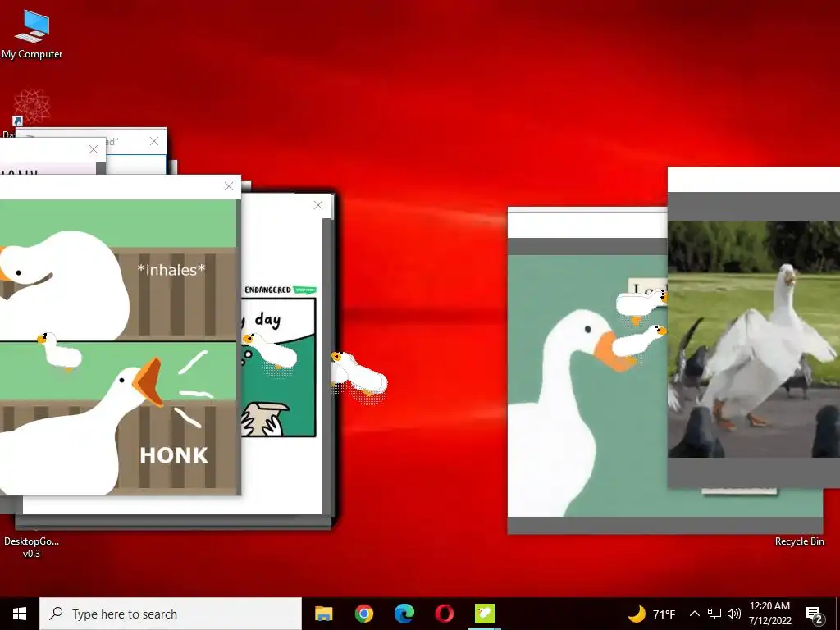This screenshot has height=630, width=840.
Task: Open the clock showing 12:20 AM
Action: pos(769,614)
